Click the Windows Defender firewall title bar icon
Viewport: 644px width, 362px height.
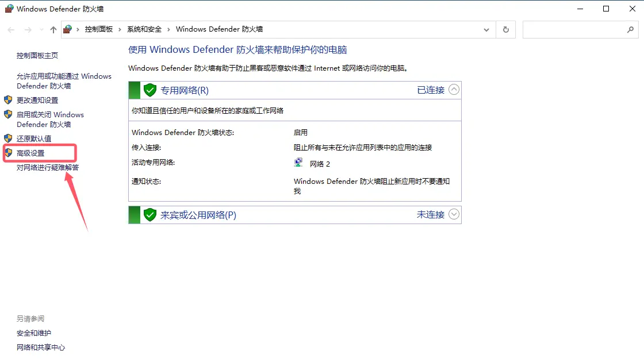(x=9, y=9)
